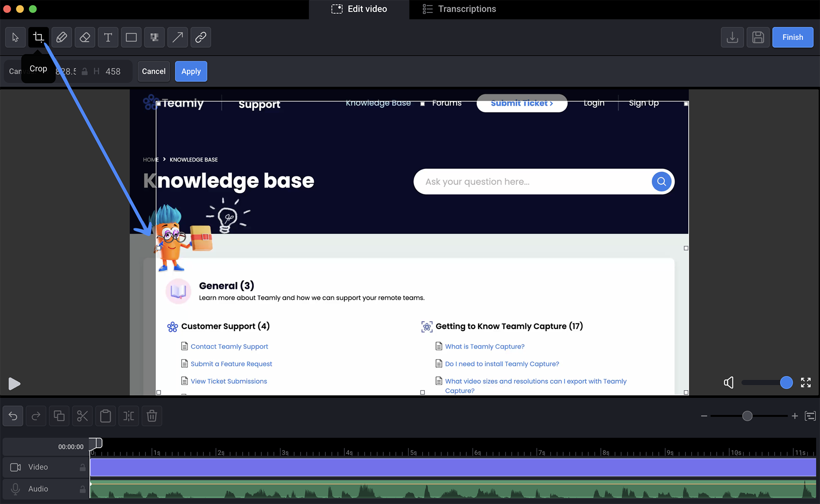Adjust the timeline zoom slider

(747, 416)
